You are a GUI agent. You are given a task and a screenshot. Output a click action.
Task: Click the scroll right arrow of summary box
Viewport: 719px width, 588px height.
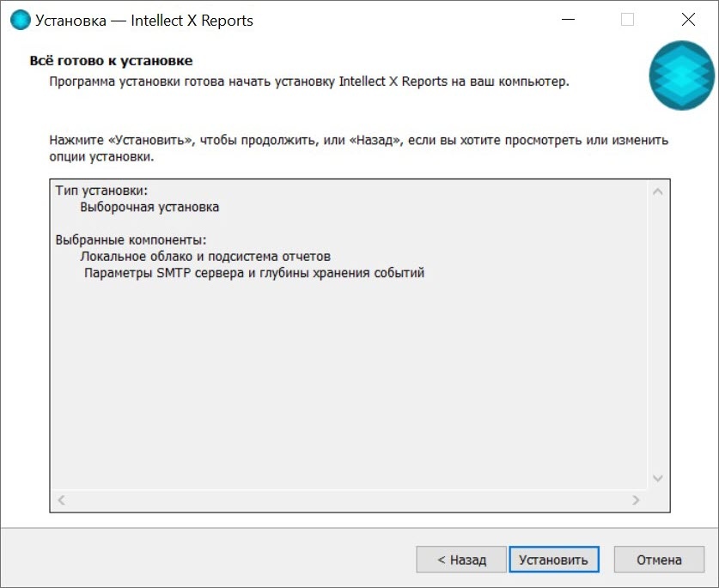click(636, 500)
